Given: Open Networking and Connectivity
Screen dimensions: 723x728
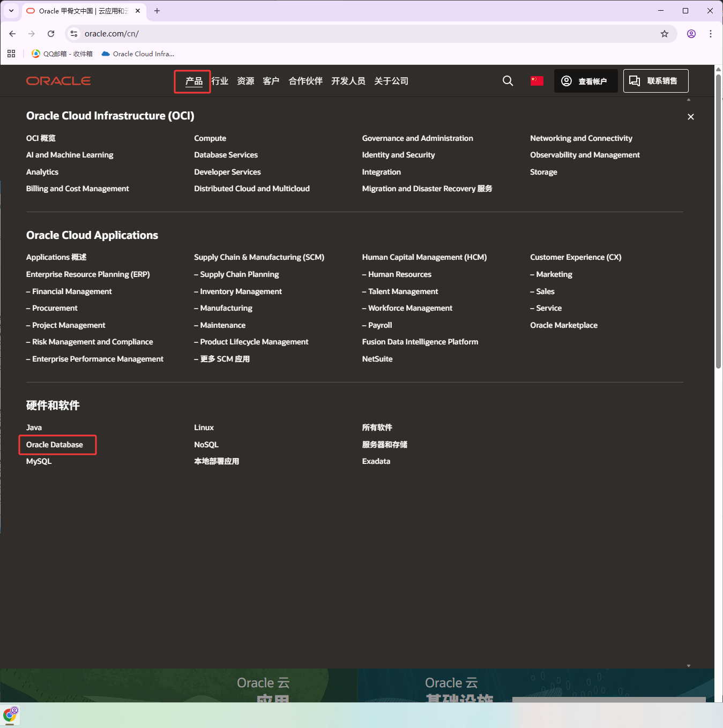Looking at the screenshot, I should tap(581, 138).
